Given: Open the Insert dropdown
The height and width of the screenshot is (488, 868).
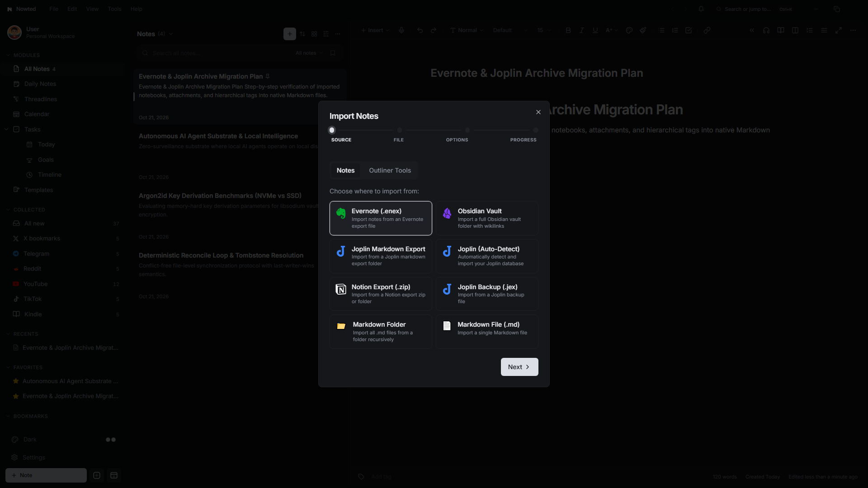Looking at the screenshot, I should coord(375,30).
